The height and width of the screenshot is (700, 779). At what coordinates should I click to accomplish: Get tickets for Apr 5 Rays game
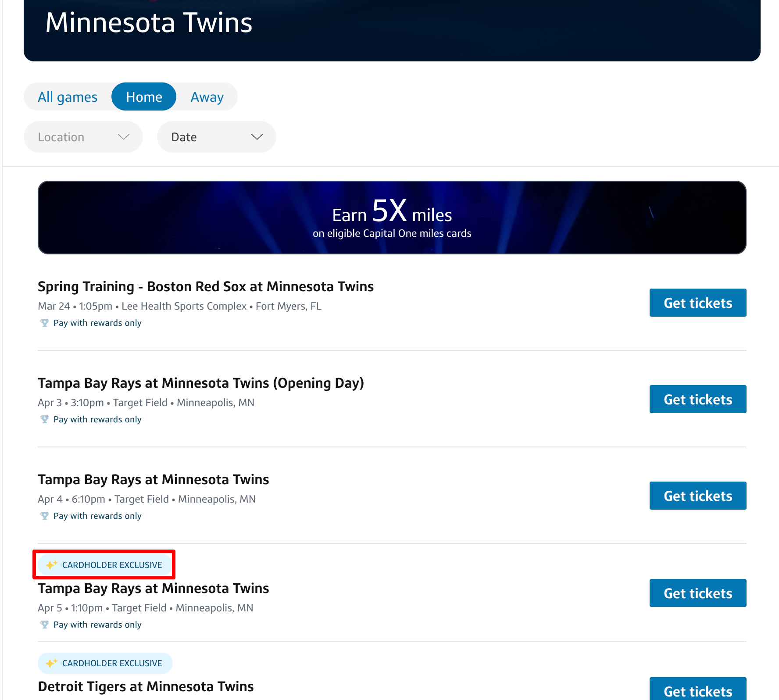(698, 593)
